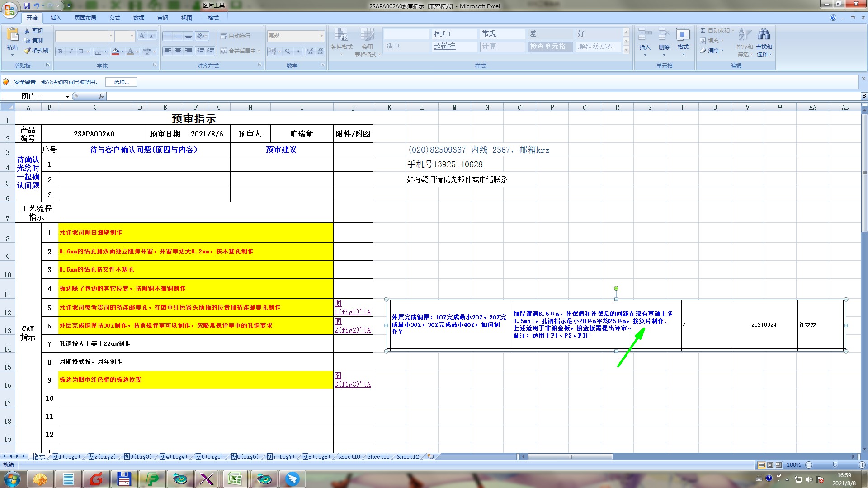
Task: Toggle Italic formatting
Action: tap(71, 52)
